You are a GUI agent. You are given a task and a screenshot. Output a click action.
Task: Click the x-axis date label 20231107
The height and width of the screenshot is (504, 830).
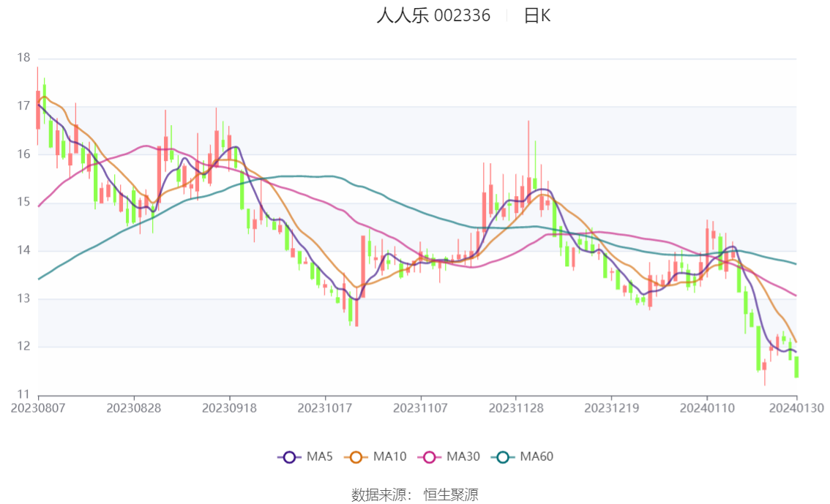tap(420, 408)
